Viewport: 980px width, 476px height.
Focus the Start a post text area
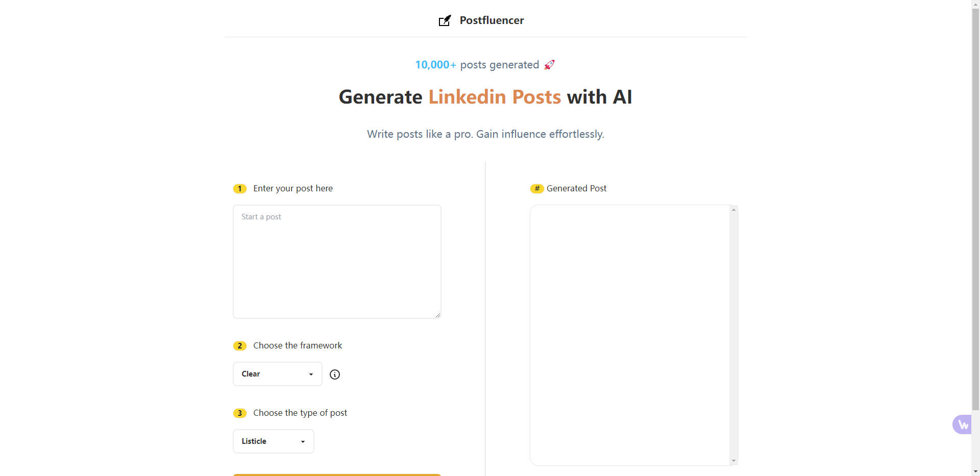tap(337, 262)
